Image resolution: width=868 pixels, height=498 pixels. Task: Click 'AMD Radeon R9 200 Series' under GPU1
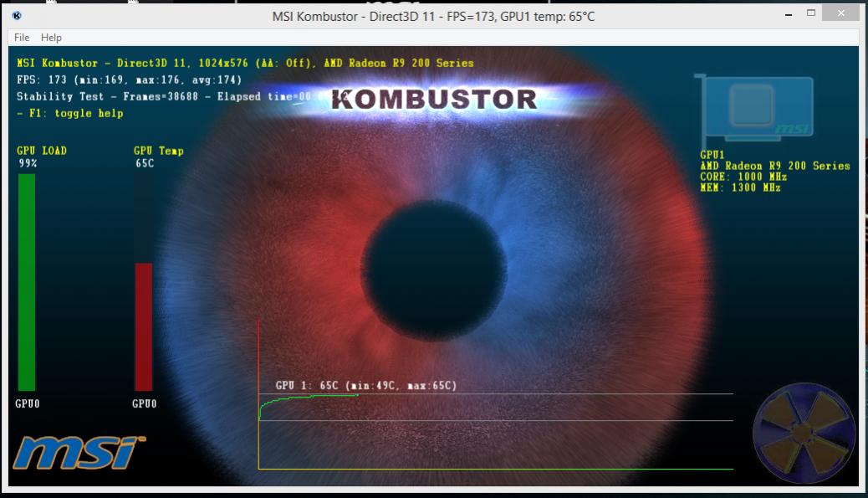point(774,166)
